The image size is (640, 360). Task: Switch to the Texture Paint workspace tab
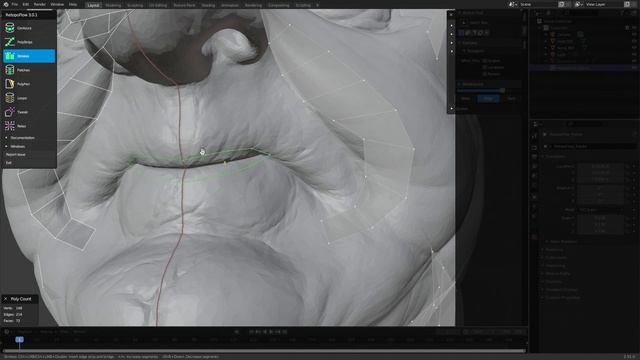184,5
